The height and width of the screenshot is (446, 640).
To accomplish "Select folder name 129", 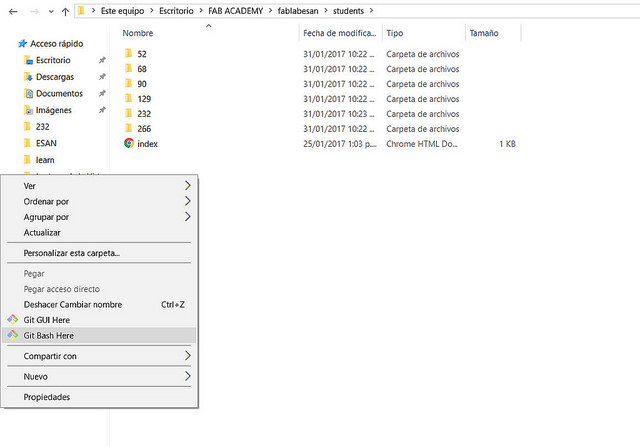I will pyautogui.click(x=144, y=99).
